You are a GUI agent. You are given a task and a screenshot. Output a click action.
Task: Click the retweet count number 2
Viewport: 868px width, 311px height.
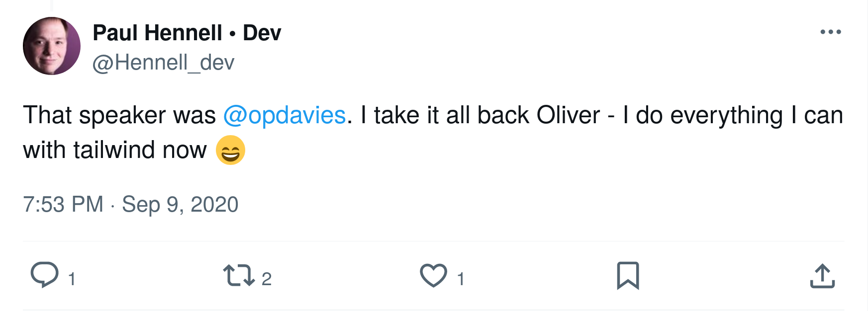[267, 279]
